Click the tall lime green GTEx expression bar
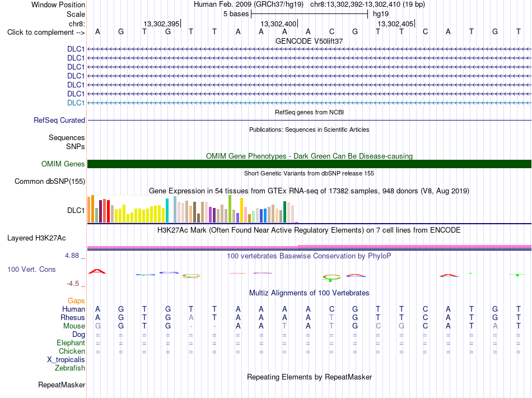 pyautogui.click(x=230, y=209)
